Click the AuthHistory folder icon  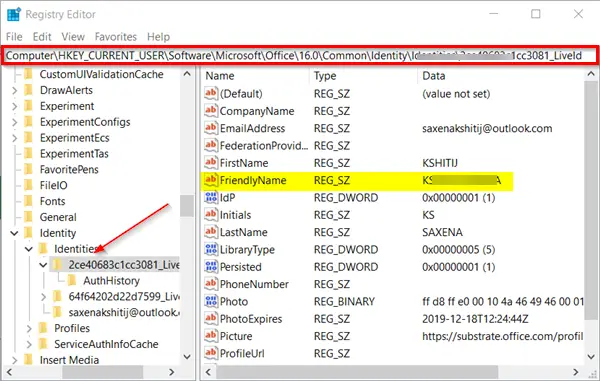(x=72, y=281)
